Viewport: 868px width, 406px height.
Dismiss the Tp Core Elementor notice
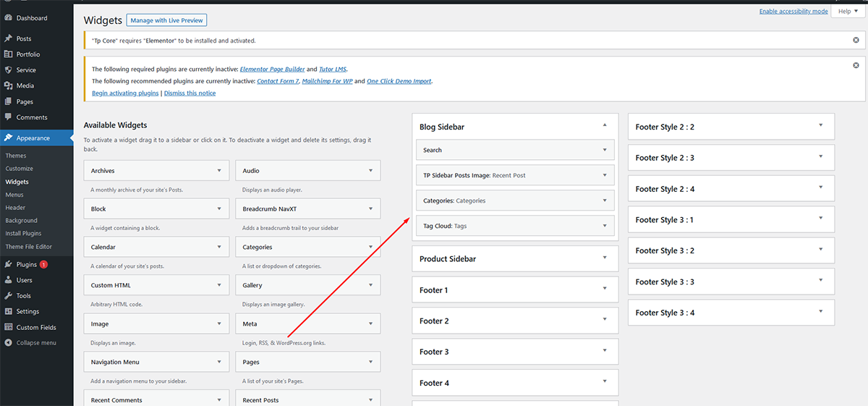856,41
